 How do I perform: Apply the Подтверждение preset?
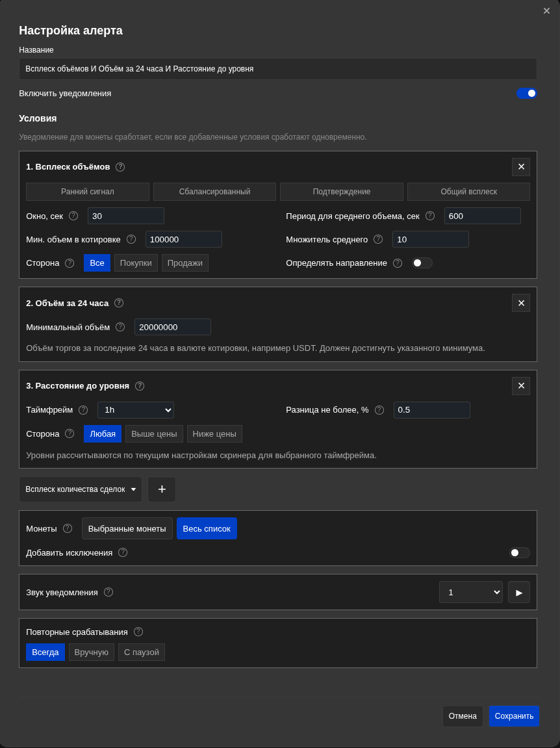[x=342, y=192]
